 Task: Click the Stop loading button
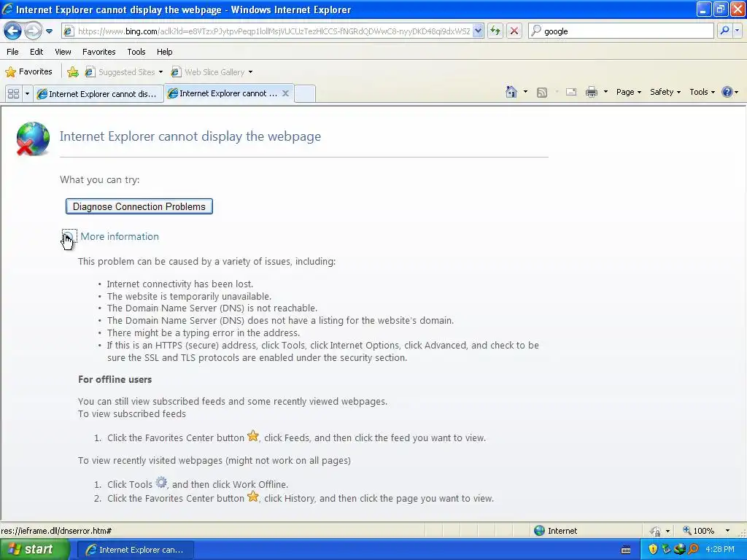point(514,31)
